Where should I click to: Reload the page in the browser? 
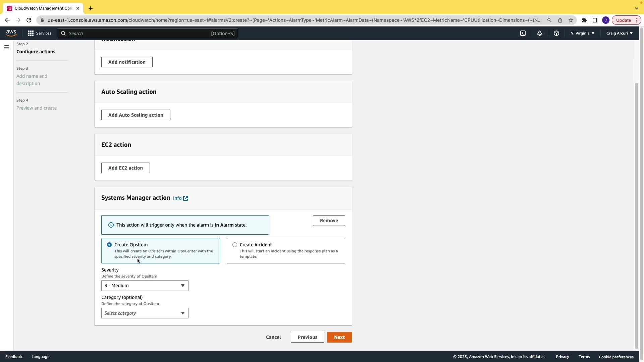[29, 20]
